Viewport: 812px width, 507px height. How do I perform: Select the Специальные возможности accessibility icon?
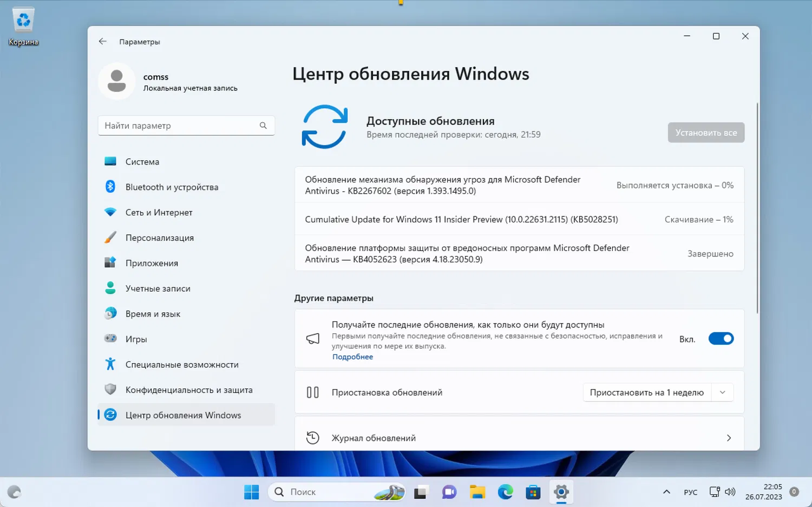point(110,364)
